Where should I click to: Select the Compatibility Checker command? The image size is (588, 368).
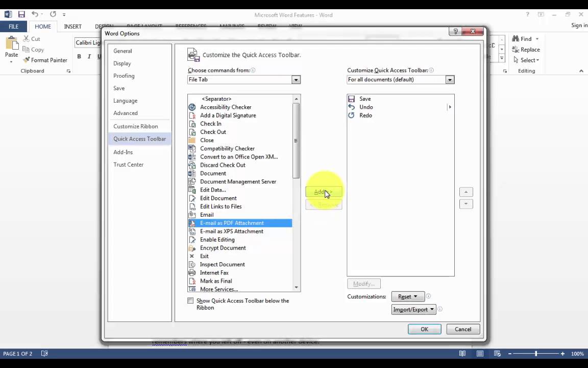tap(240, 148)
